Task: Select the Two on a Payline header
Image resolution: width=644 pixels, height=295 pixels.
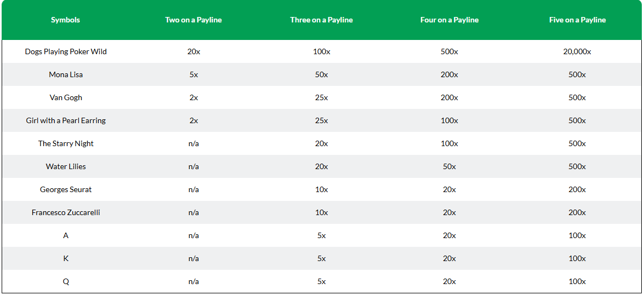Action: click(x=194, y=20)
